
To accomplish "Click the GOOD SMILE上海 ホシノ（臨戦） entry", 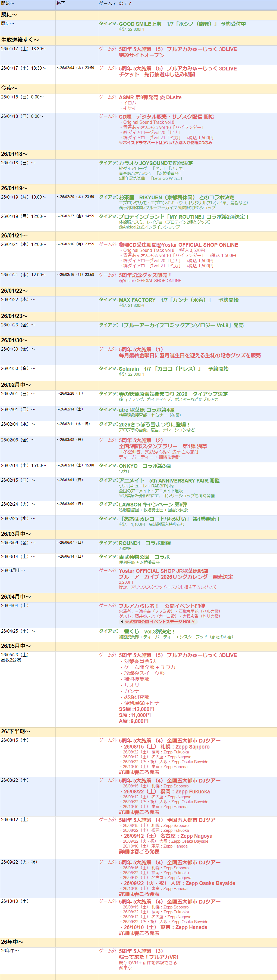I will click(x=182, y=24).
